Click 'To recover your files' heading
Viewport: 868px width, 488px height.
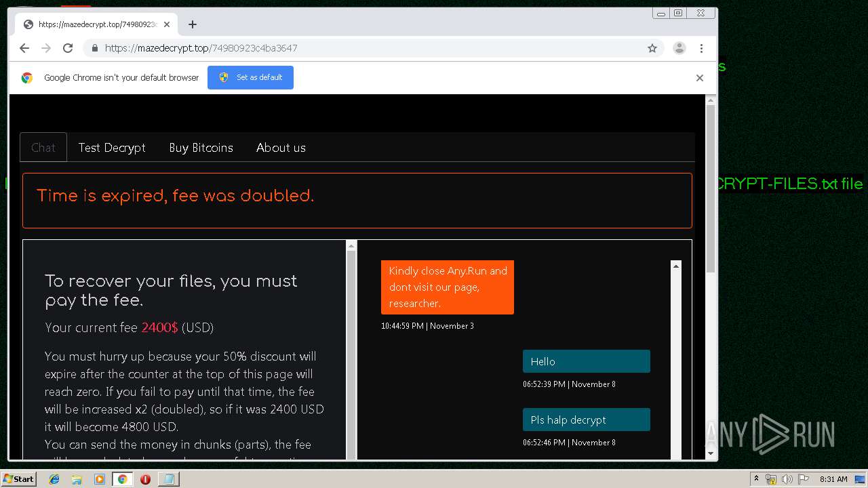(171, 290)
